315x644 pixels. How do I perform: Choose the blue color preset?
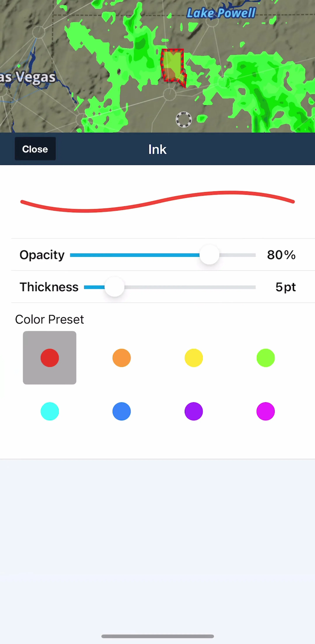tap(122, 411)
